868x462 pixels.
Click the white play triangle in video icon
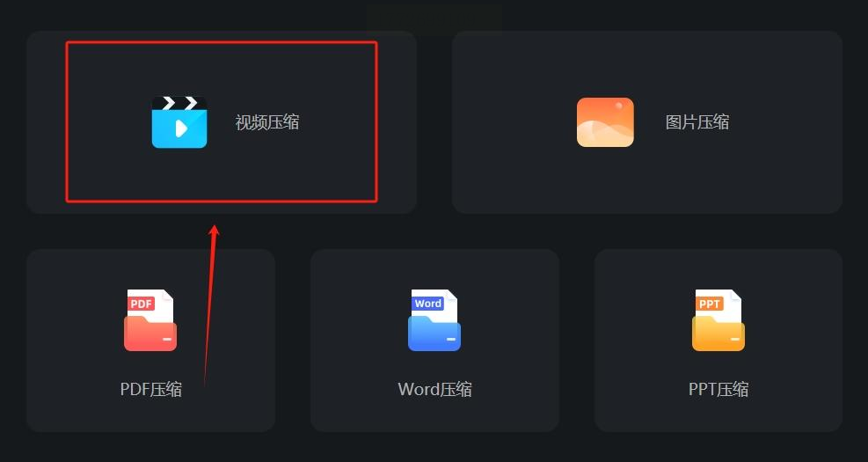181,128
